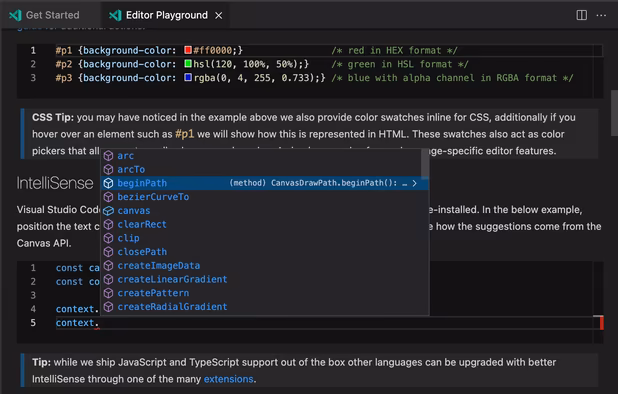Click the #p2 selector in CSS line 2

pos(64,64)
